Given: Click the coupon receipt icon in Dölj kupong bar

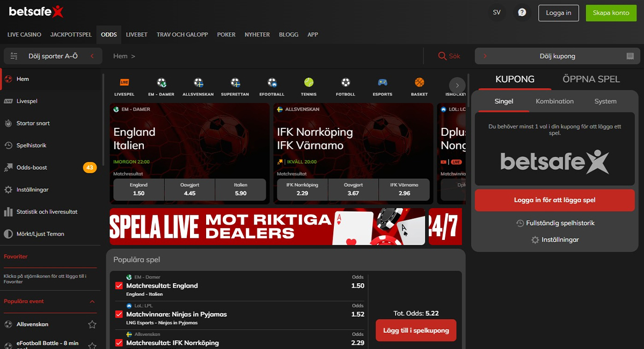Looking at the screenshot, I should 630,56.
